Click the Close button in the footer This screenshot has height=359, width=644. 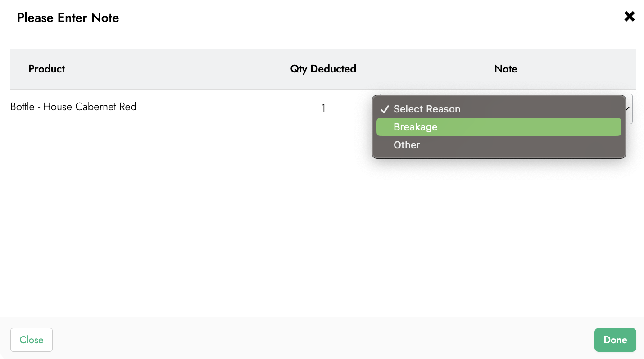pyautogui.click(x=32, y=340)
